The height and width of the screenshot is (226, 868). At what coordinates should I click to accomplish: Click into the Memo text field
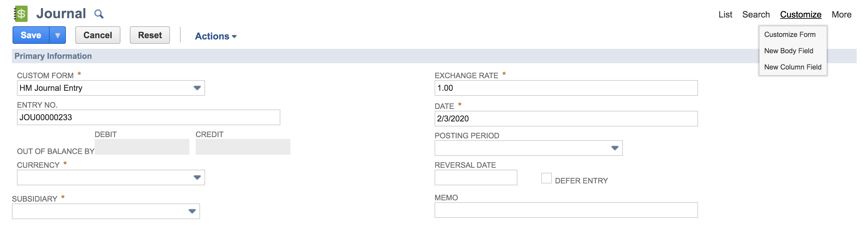pyautogui.click(x=566, y=210)
